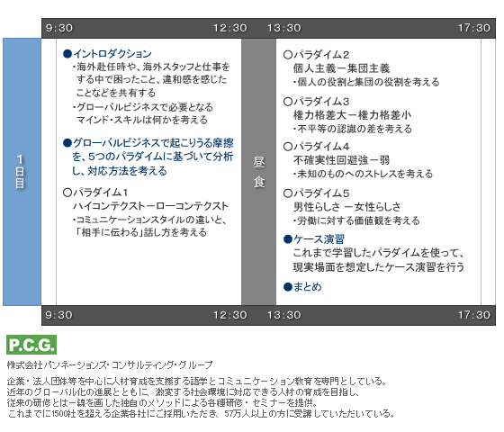Select the イントロダクション heading
This screenshot has height=432, width=504.
[107, 54]
